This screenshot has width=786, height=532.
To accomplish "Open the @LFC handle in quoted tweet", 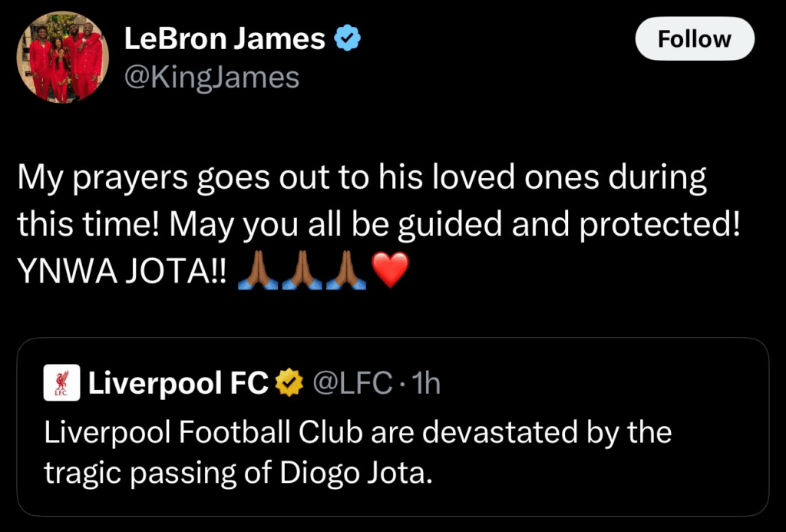I will (354, 382).
